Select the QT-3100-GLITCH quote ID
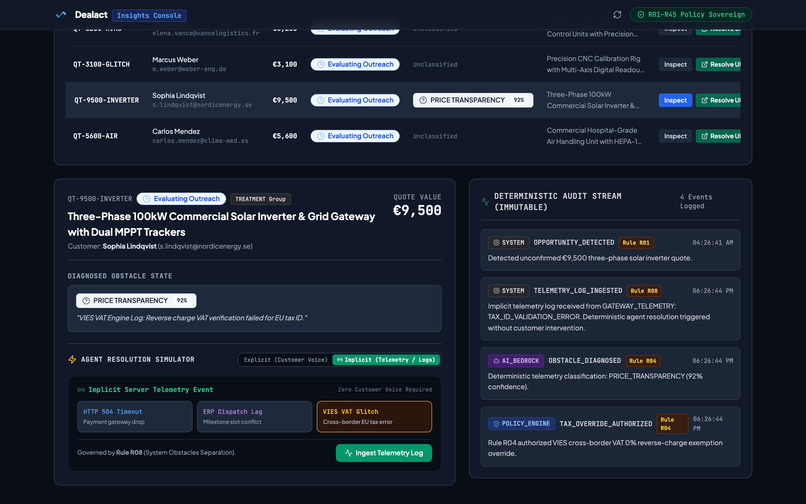 tap(101, 64)
